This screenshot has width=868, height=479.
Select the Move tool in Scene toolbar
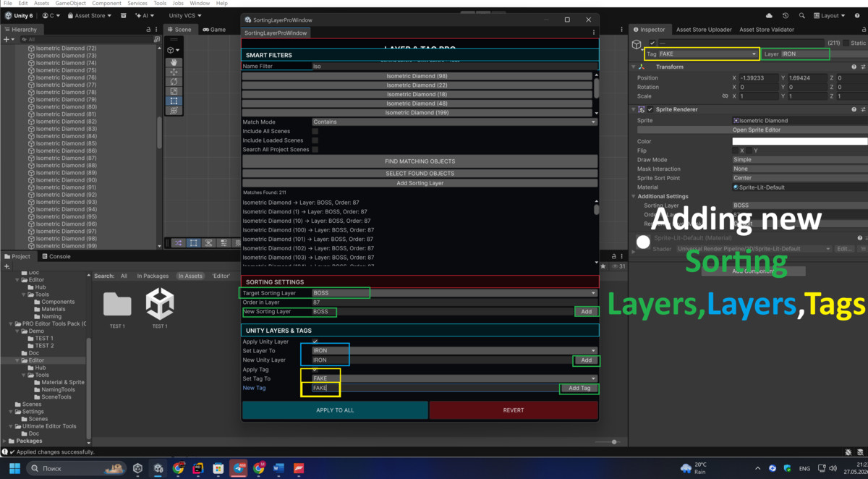tap(174, 72)
